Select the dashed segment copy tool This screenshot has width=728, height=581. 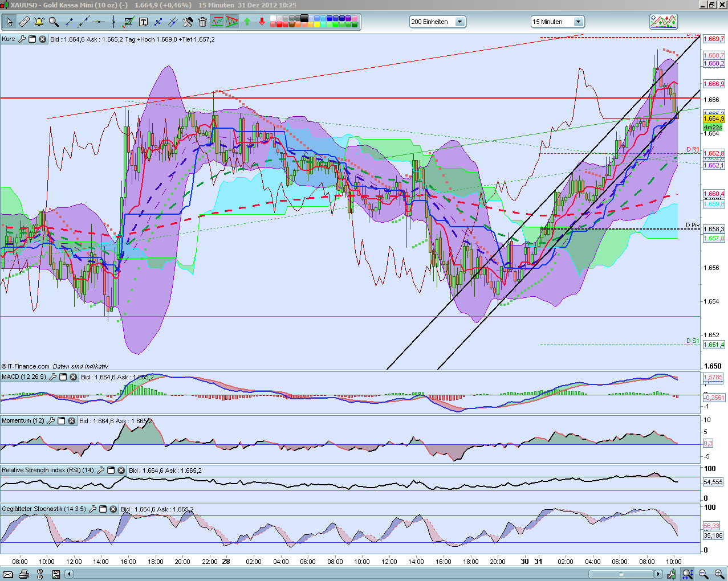tap(158, 22)
